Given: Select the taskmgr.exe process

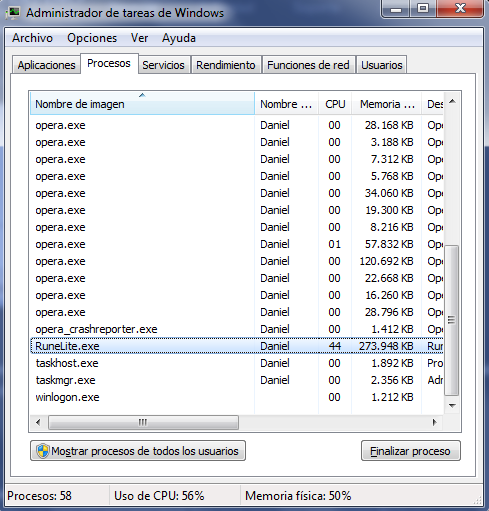Looking at the screenshot, I should [237, 380].
